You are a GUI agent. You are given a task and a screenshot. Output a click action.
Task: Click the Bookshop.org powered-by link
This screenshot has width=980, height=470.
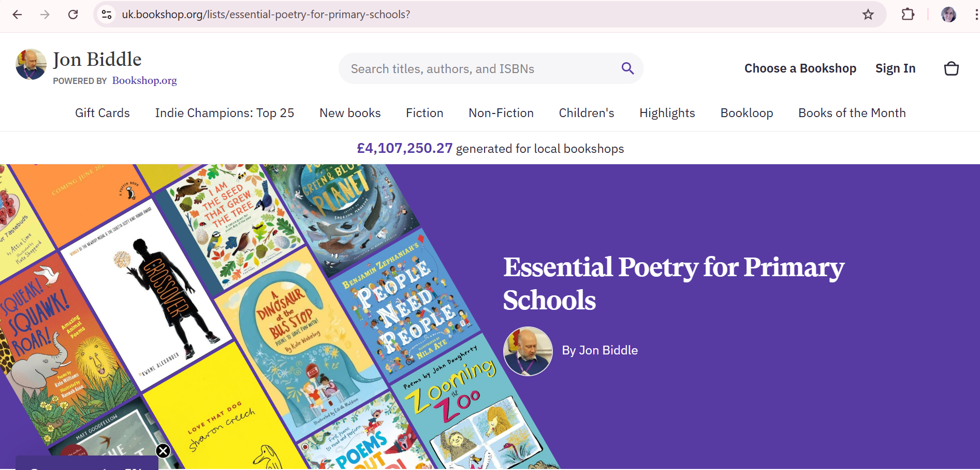(144, 80)
